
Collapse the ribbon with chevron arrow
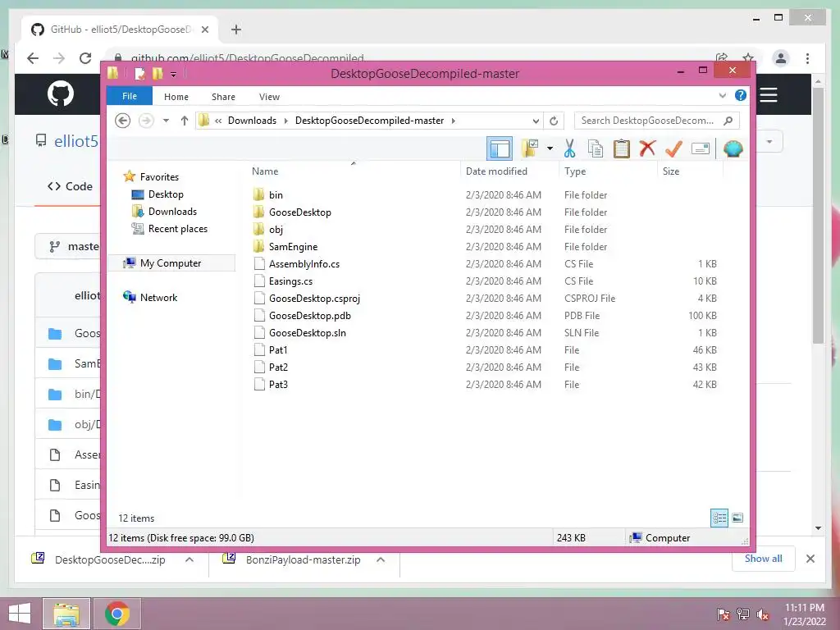[722, 96]
